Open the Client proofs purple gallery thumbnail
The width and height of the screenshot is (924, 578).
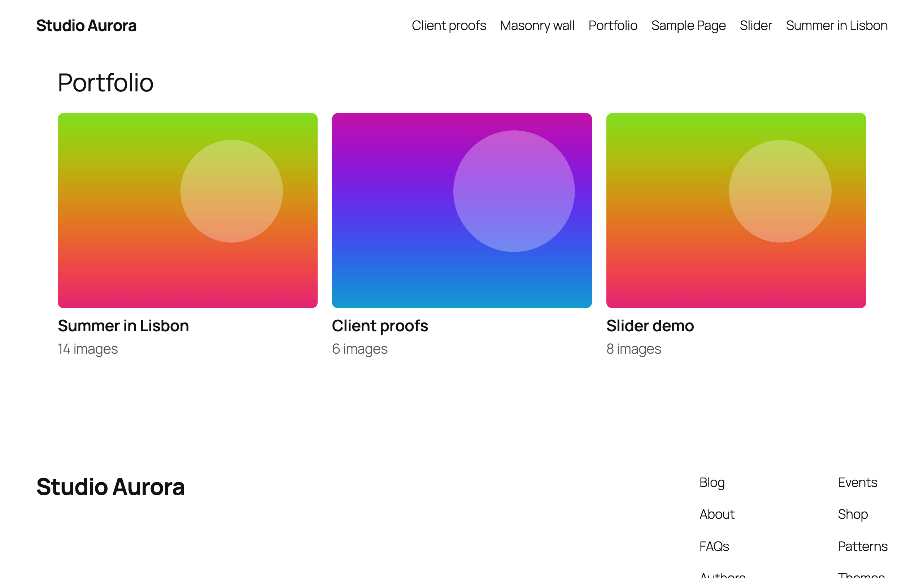coord(462,210)
